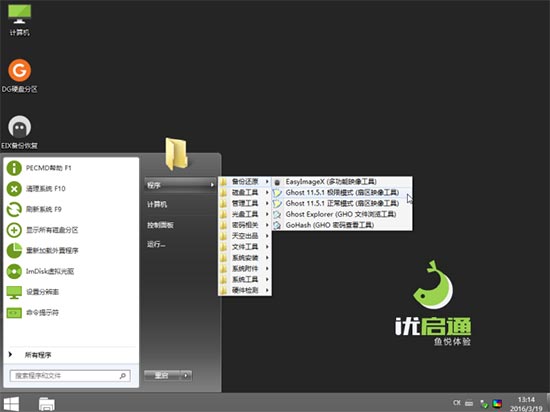
Task: Launch Ghost 11.5.1 极限模式
Action: pos(342,193)
